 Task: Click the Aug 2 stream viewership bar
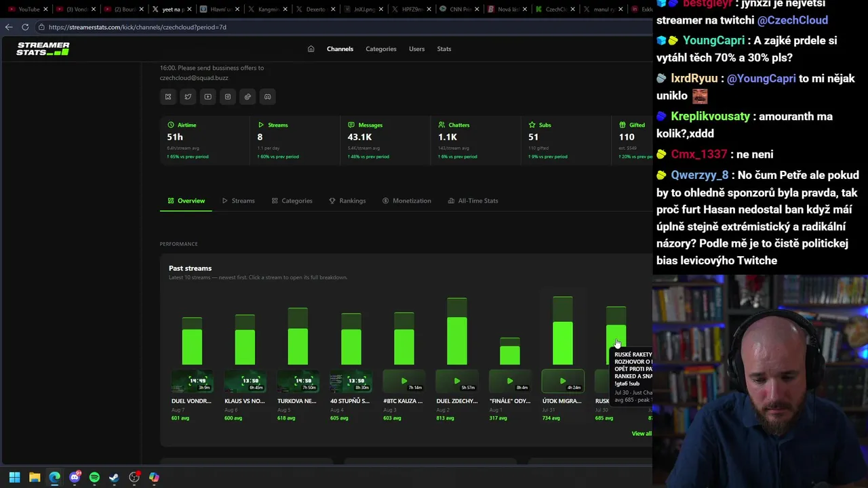point(456,331)
